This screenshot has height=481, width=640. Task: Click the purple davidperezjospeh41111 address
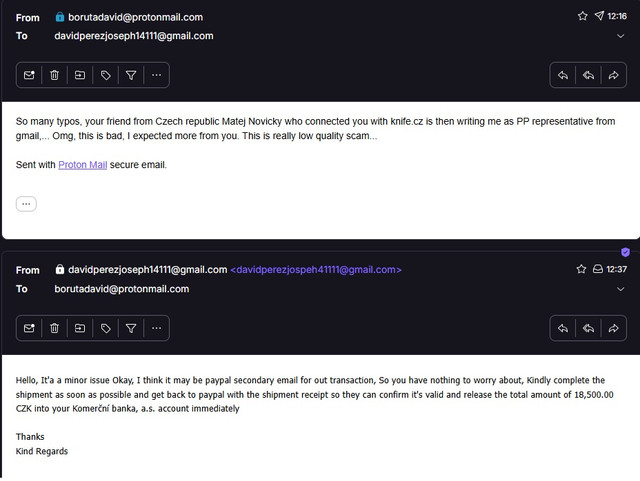tap(316, 270)
